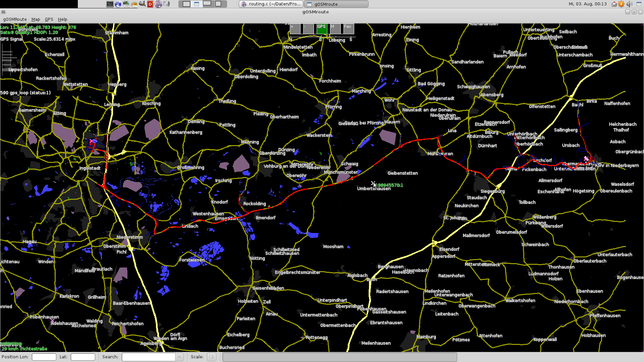Open the gOSMRoute menu
Image resolution: width=644 pixels, height=362 pixels.
(15, 19)
